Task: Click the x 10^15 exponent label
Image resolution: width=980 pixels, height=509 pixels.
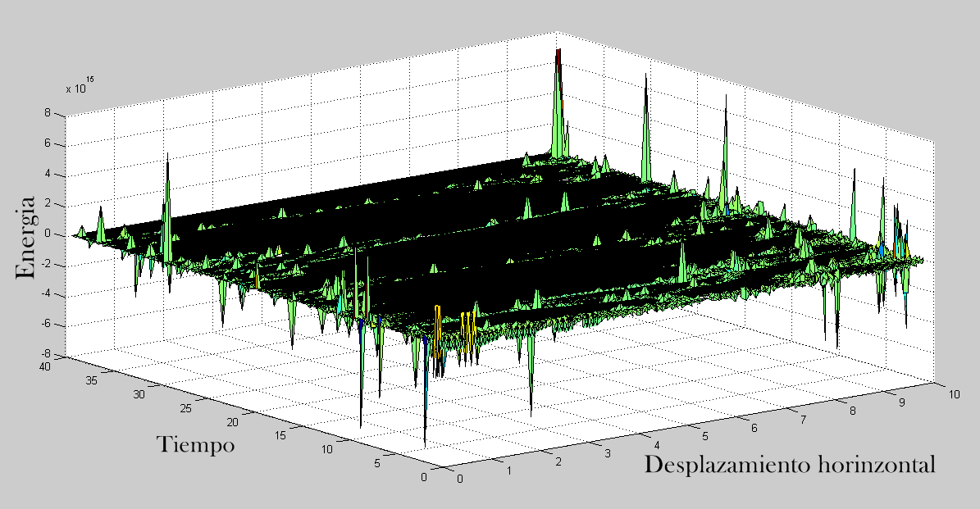Action: pos(80,85)
